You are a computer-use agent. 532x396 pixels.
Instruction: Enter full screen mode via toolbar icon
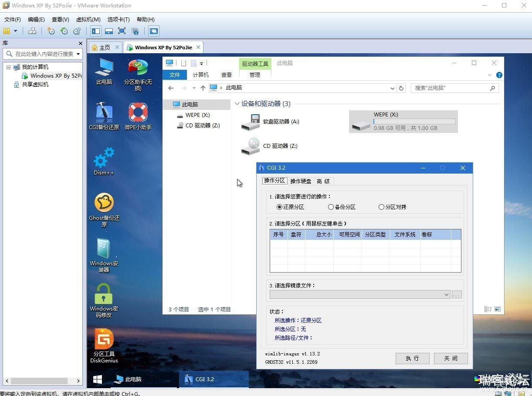(122, 31)
